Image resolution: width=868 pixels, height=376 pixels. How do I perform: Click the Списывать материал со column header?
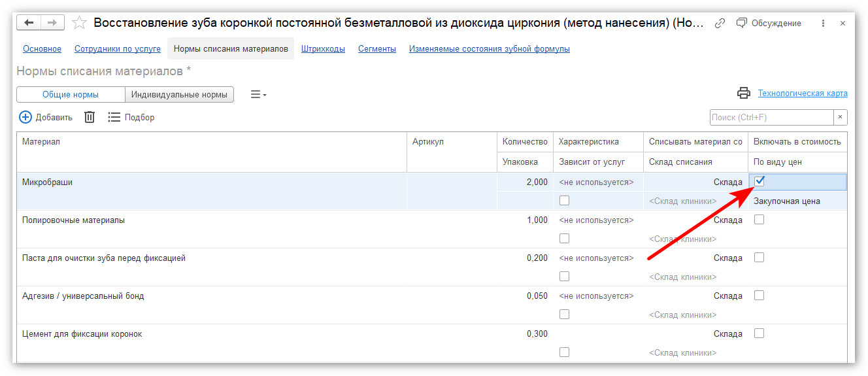click(x=695, y=142)
